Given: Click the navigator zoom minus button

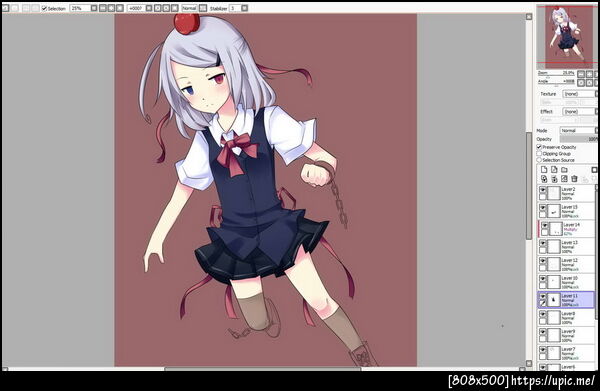Looking at the screenshot, I should tap(581, 74).
